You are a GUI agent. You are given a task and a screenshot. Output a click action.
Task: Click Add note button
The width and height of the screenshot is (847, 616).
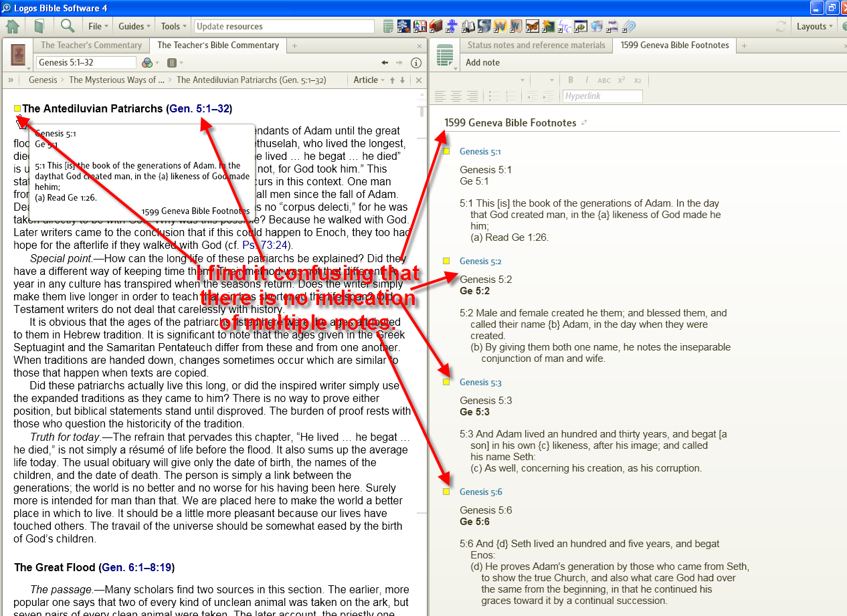[x=482, y=63]
